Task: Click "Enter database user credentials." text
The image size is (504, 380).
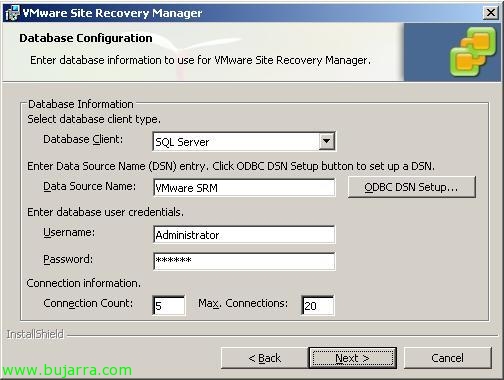Action: pos(105,212)
